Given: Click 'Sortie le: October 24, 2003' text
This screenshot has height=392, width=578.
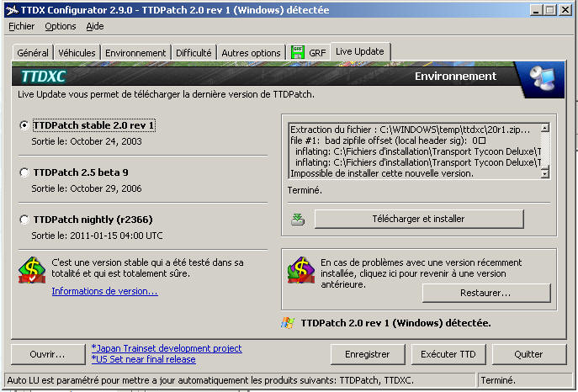Looking at the screenshot, I should pos(87,141).
